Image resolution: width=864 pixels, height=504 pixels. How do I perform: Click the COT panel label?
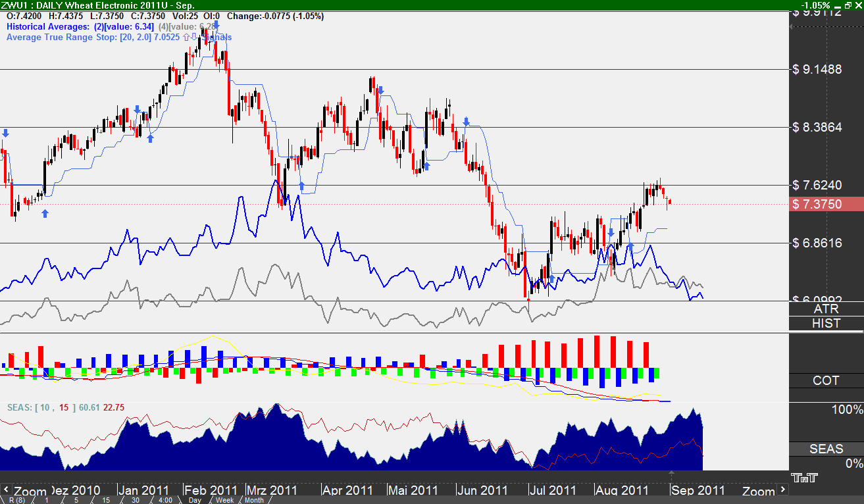(x=826, y=380)
